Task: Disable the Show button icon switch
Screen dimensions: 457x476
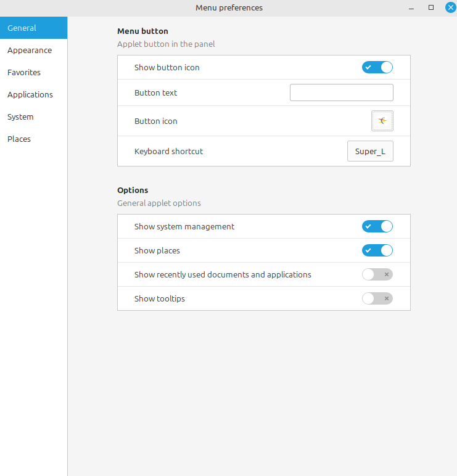Action: (377, 67)
